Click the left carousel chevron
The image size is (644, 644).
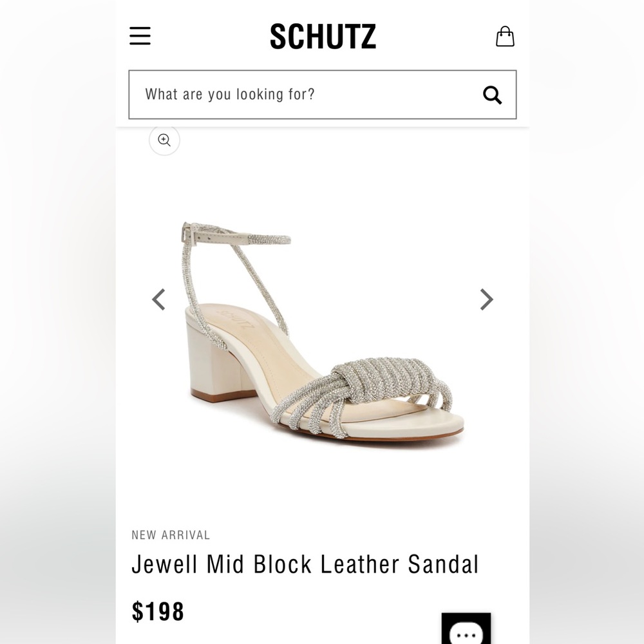click(158, 299)
